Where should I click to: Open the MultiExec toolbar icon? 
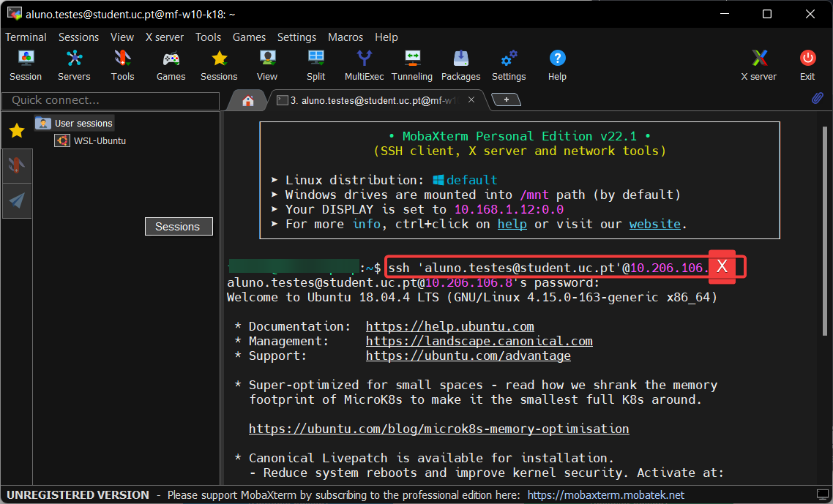pyautogui.click(x=365, y=65)
